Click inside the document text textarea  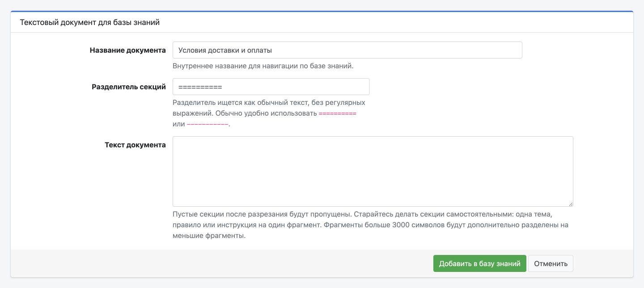pyautogui.click(x=373, y=171)
